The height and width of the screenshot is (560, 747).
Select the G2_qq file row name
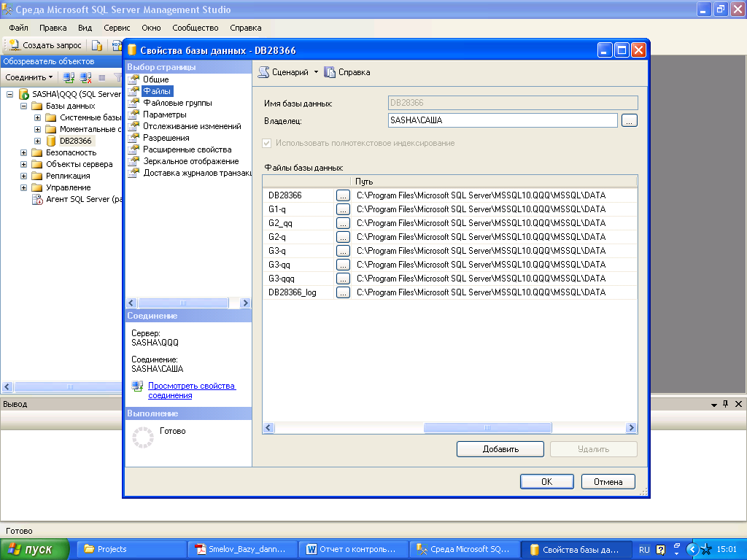[280, 223]
